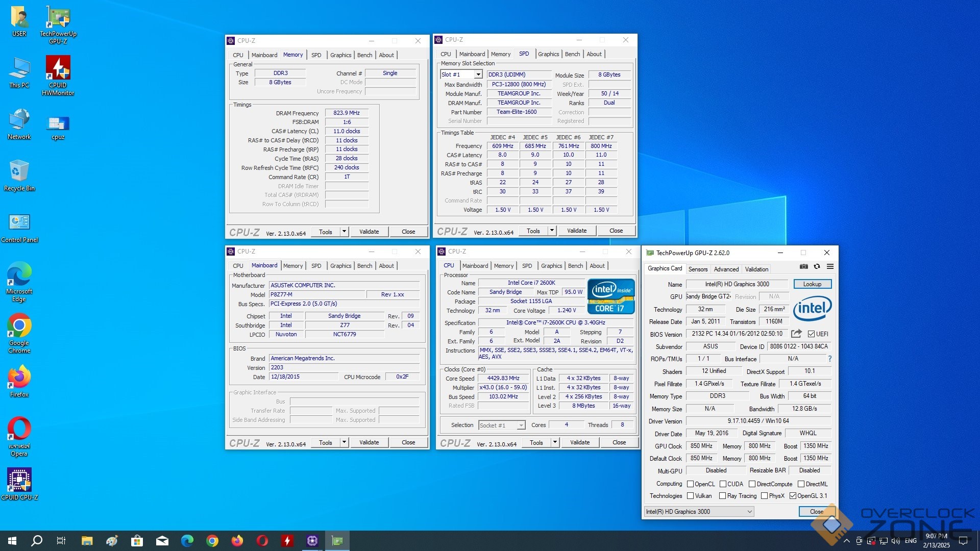Toggle the OpenGL 3.1 checkbox

[793, 496]
